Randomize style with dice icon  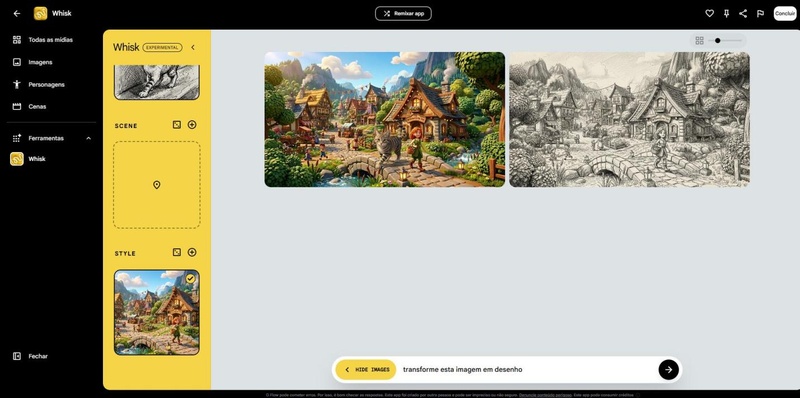tap(177, 252)
